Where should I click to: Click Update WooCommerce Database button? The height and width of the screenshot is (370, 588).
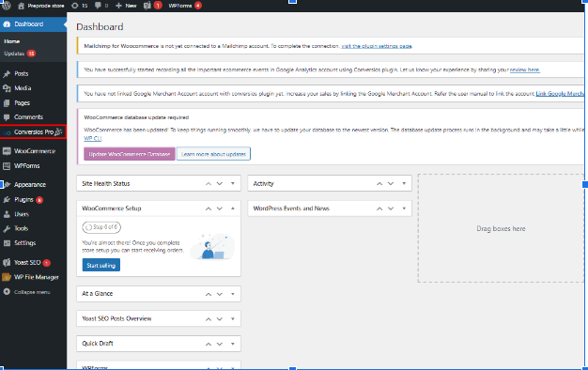(130, 154)
